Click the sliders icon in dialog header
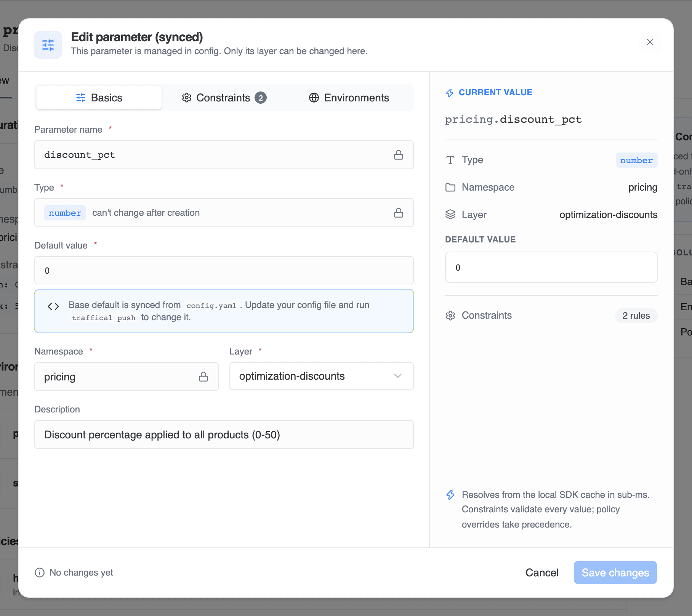The image size is (692, 616). (x=48, y=45)
